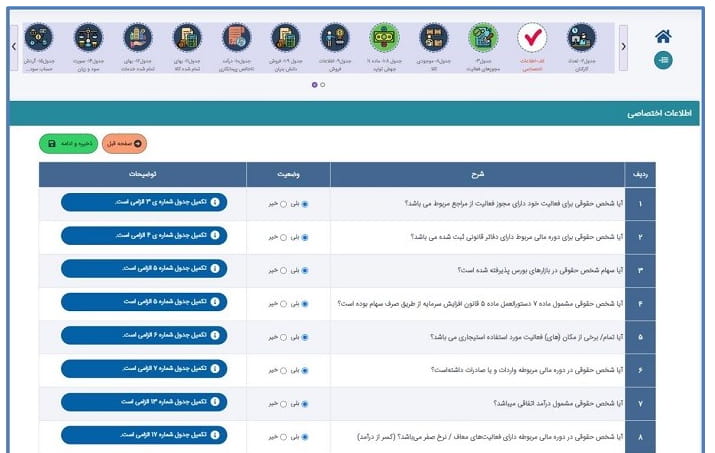Click row 1 note: تکمیل جدول شماره ۳ الزامی

(144, 202)
